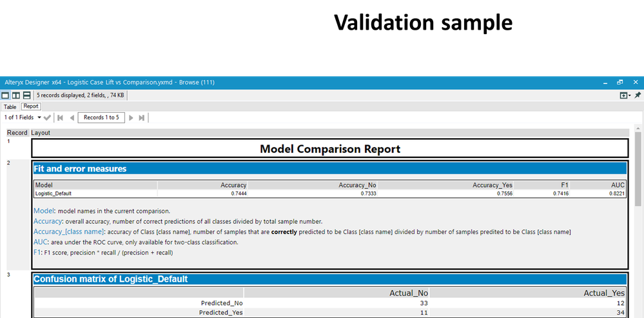
Task: Click the 'Fit and error measures' header
Action: [330, 168]
